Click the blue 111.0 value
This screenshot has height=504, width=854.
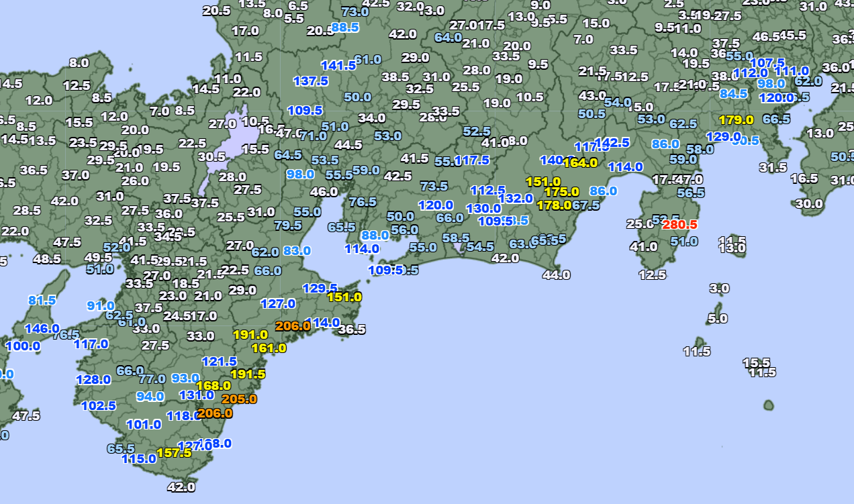[x=792, y=70]
